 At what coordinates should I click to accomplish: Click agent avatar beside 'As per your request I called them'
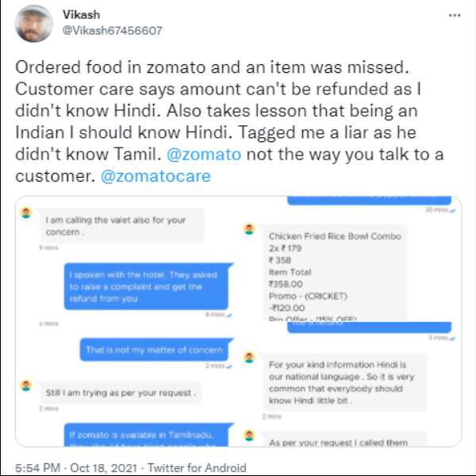[x=249, y=436]
